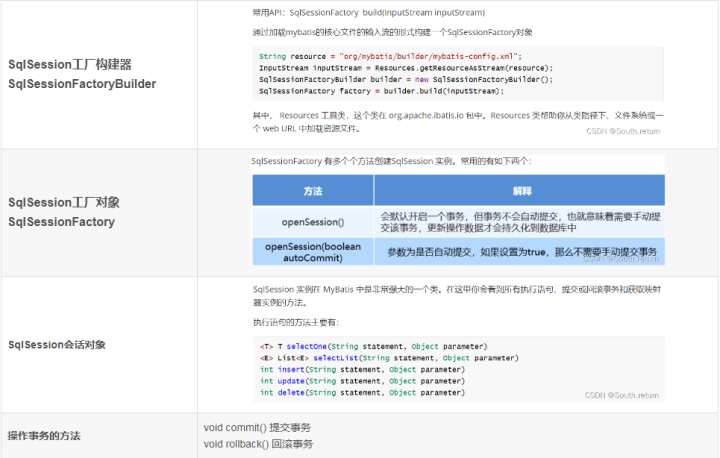Click the code line containing 'selectList'
The width and height of the screenshot is (720, 458).
coord(389,358)
